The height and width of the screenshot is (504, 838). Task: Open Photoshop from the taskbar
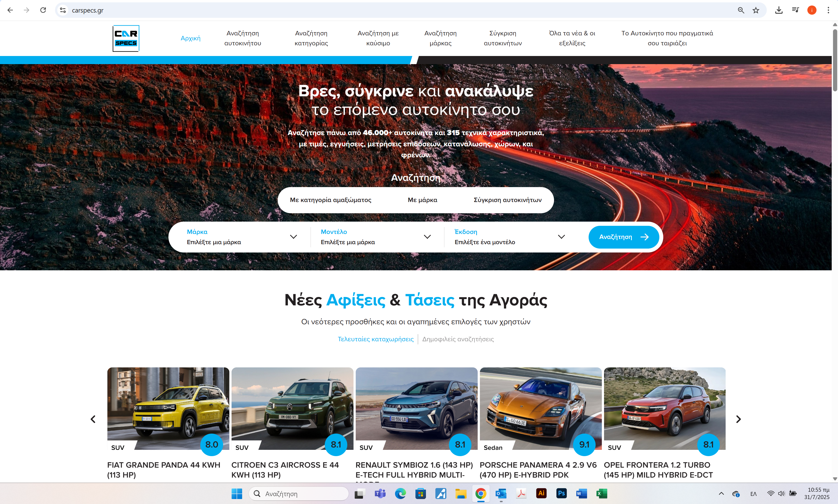(561, 494)
